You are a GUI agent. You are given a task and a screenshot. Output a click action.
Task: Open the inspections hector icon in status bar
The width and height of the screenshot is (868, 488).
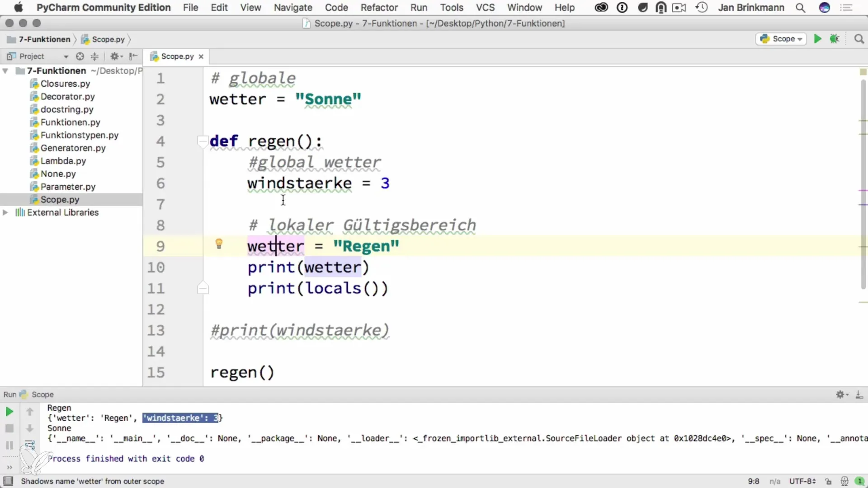(x=844, y=481)
